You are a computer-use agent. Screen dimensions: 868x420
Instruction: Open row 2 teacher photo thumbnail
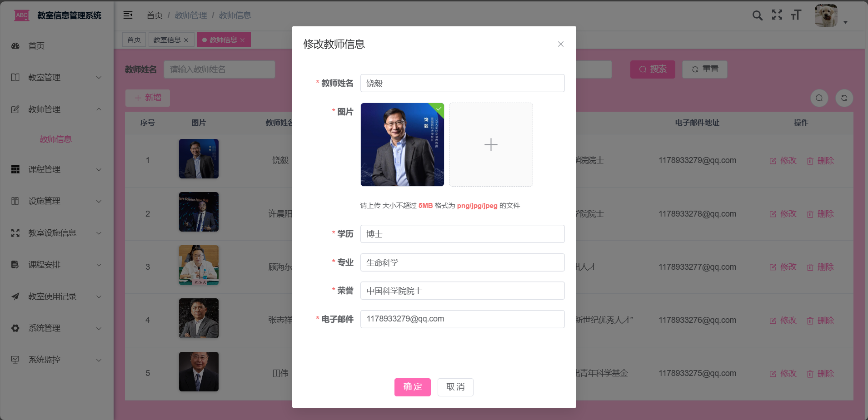click(x=199, y=212)
